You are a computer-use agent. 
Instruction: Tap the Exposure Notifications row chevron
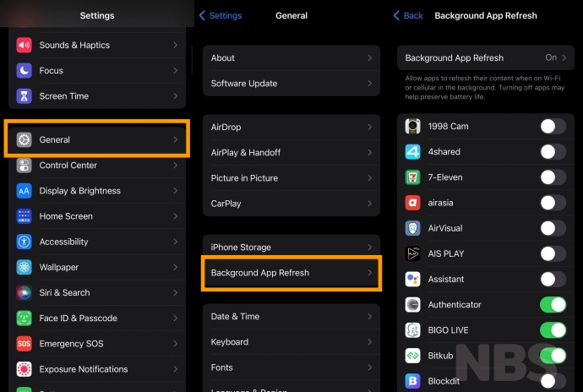175,369
